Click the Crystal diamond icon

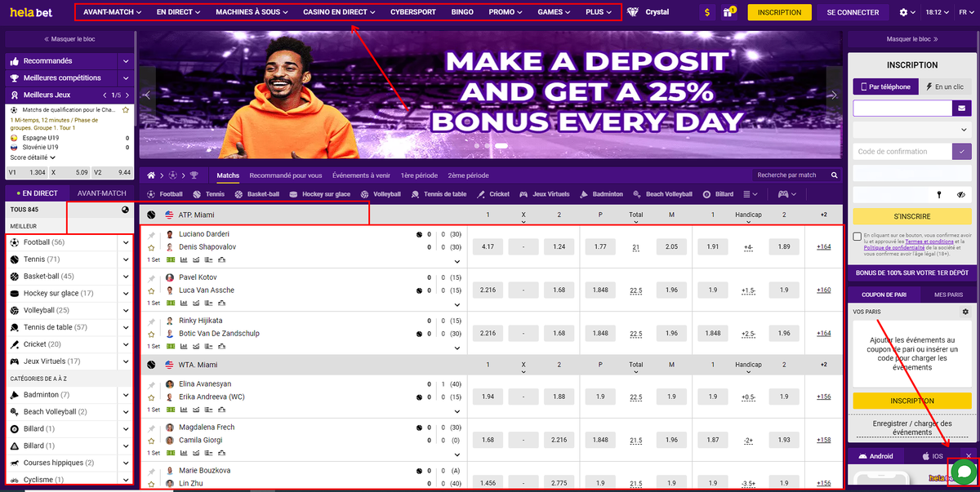click(634, 12)
